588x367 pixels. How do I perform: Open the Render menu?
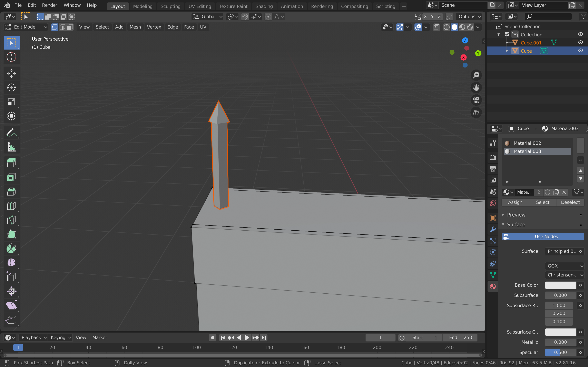point(50,5)
